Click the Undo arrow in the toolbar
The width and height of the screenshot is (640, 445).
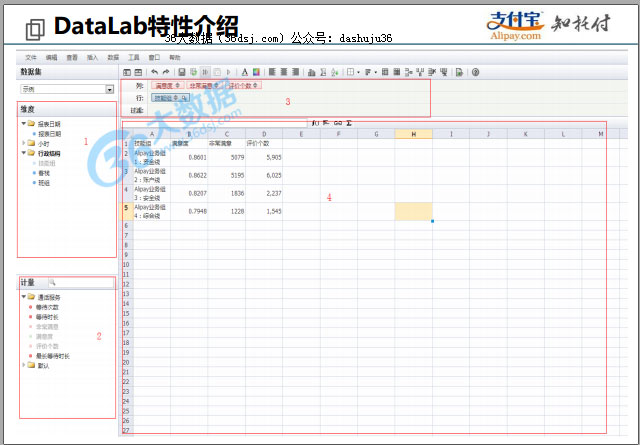154,72
